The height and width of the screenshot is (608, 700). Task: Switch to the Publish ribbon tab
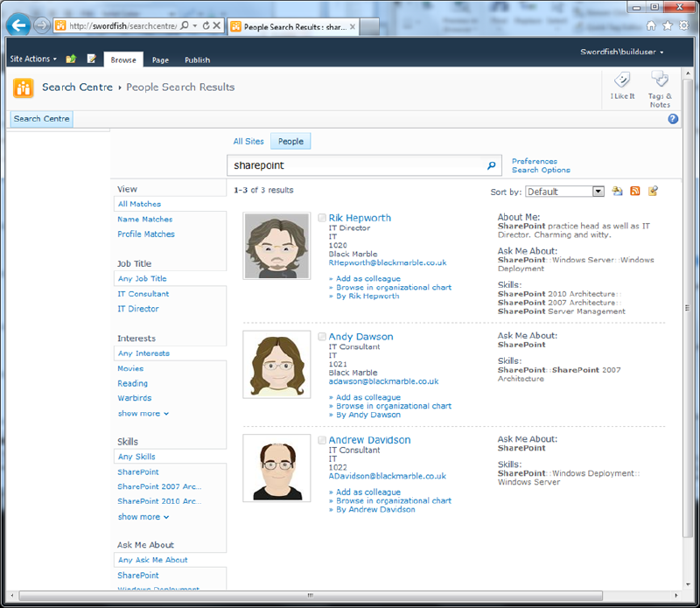[x=198, y=59]
